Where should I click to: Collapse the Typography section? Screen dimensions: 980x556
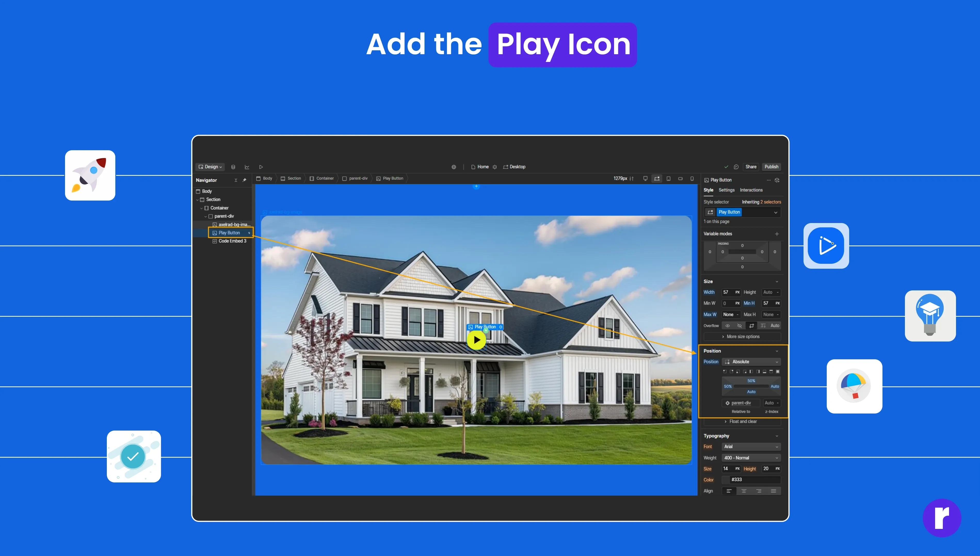coord(777,436)
